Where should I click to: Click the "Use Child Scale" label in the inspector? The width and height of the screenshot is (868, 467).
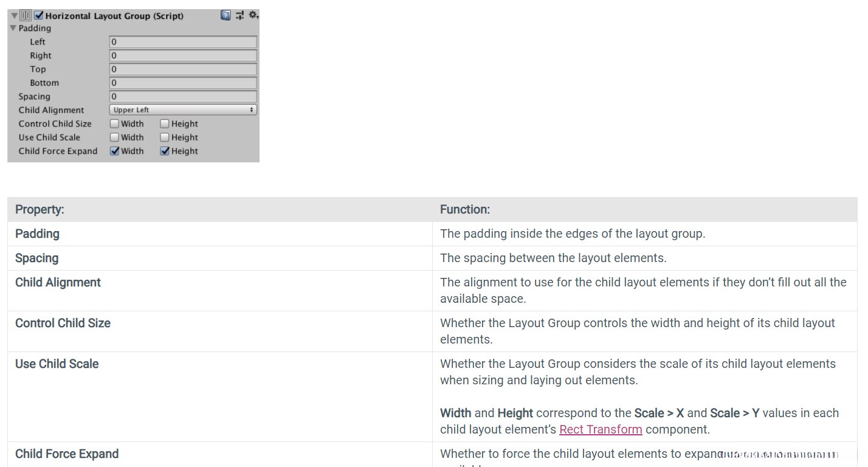click(49, 137)
